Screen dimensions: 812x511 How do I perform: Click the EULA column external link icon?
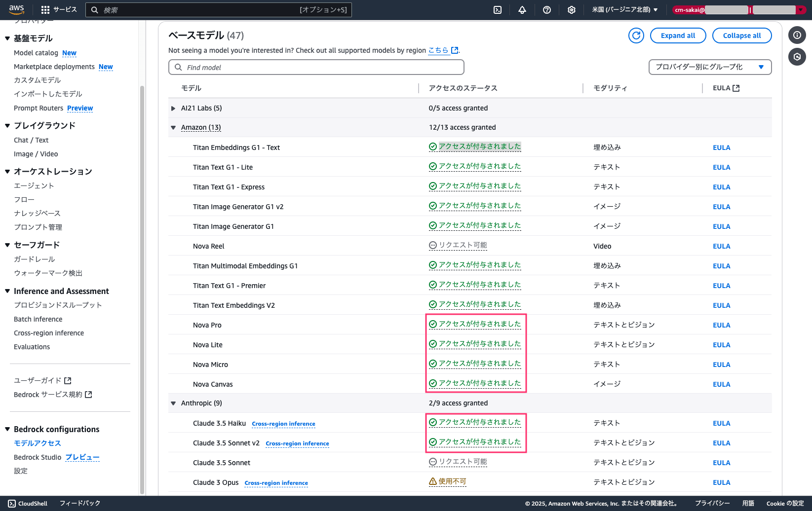pyautogui.click(x=736, y=88)
